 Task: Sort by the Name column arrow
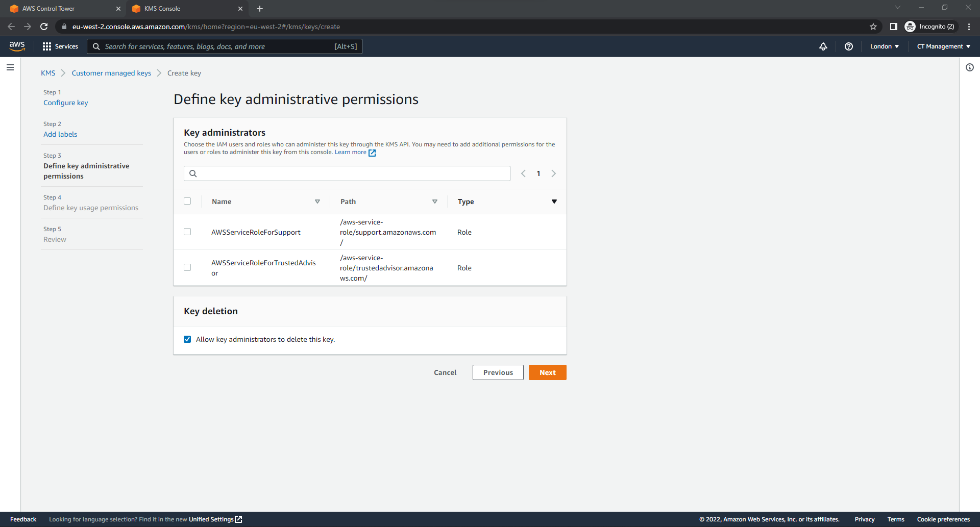317,202
